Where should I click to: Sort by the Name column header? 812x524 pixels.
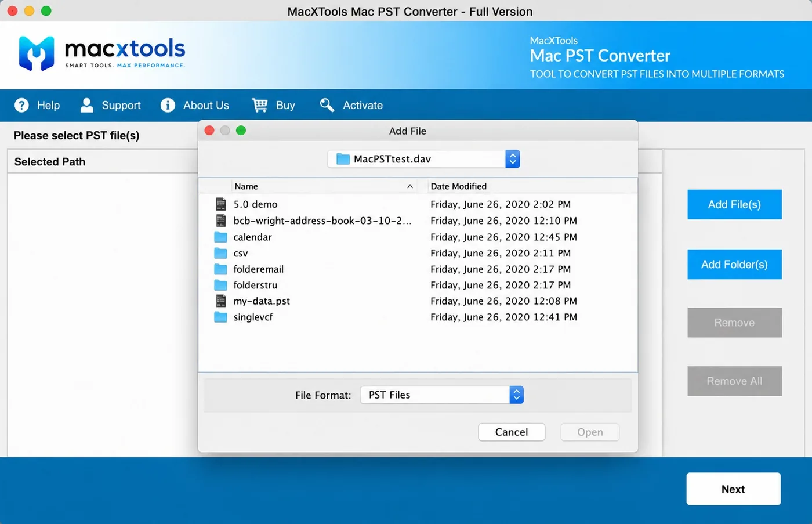pyautogui.click(x=324, y=186)
